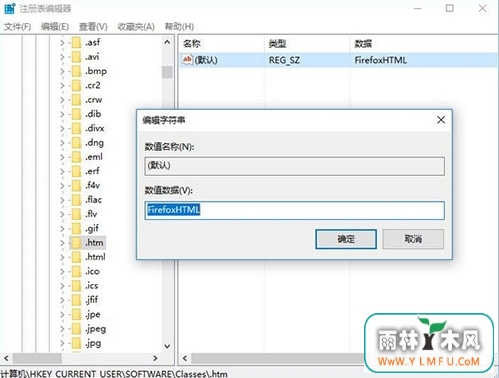499x378 pixels.
Task: Select the .divx folder icon
Action: (76, 129)
